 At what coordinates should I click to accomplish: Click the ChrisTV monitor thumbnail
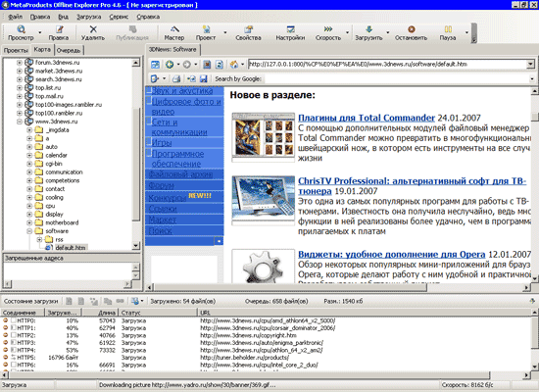point(264,201)
